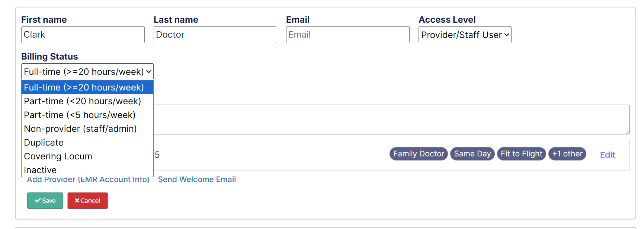Click the Family Doctor tag
644x229 pixels.
(x=419, y=154)
